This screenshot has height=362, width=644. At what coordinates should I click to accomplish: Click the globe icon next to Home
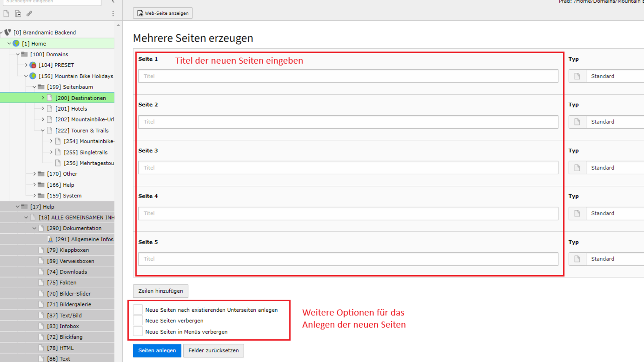(16, 43)
